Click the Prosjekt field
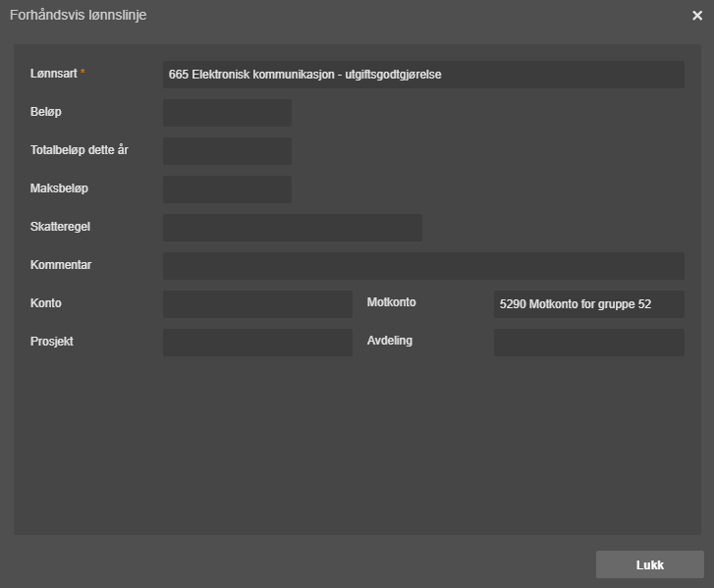714x588 pixels. click(x=257, y=343)
